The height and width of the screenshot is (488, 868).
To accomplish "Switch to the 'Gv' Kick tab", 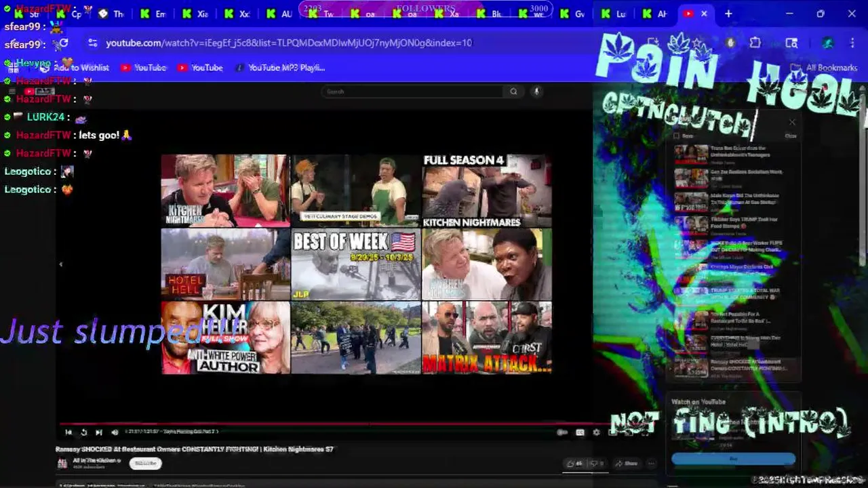I will point(572,14).
